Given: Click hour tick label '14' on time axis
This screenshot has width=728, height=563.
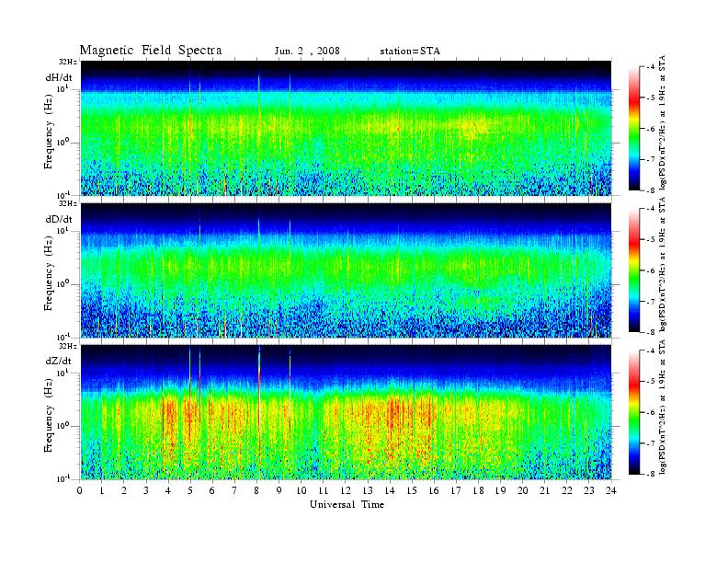Looking at the screenshot, I should click(390, 490).
